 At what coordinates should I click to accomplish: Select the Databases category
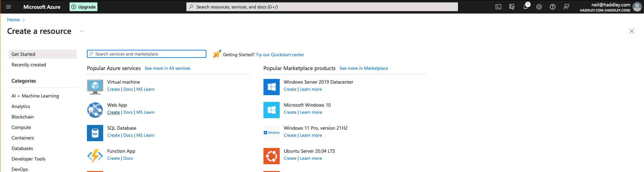pyautogui.click(x=22, y=148)
